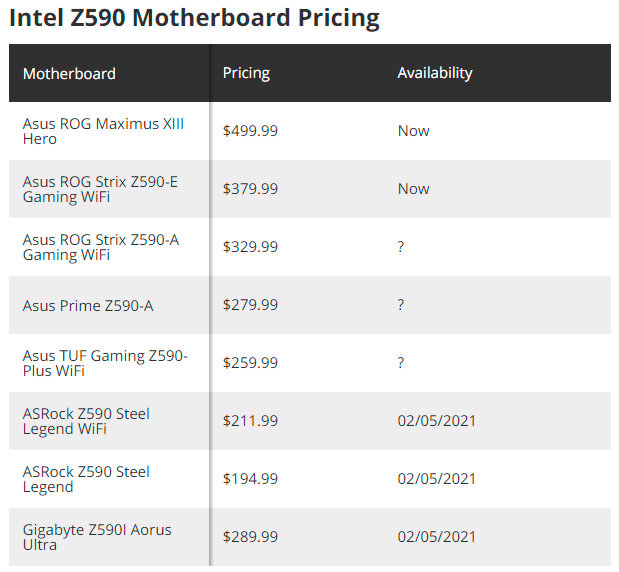Click the $211.99 price cell
Image resolution: width=619 pixels, height=572 pixels.
(250, 421)
